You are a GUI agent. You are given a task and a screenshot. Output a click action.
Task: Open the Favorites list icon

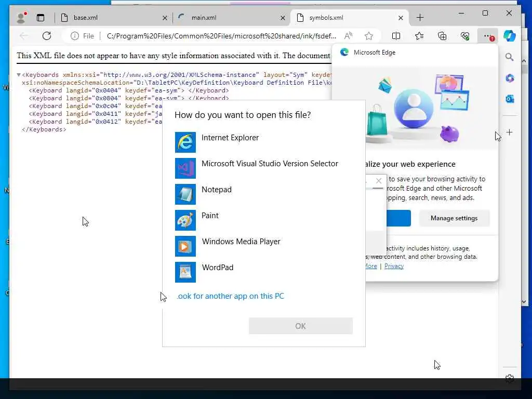419,36
